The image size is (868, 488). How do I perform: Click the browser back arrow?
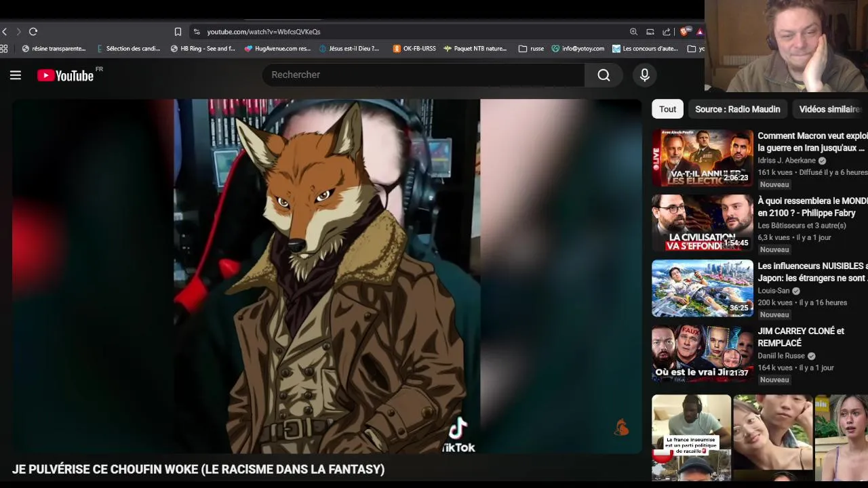tap(5, 32)
